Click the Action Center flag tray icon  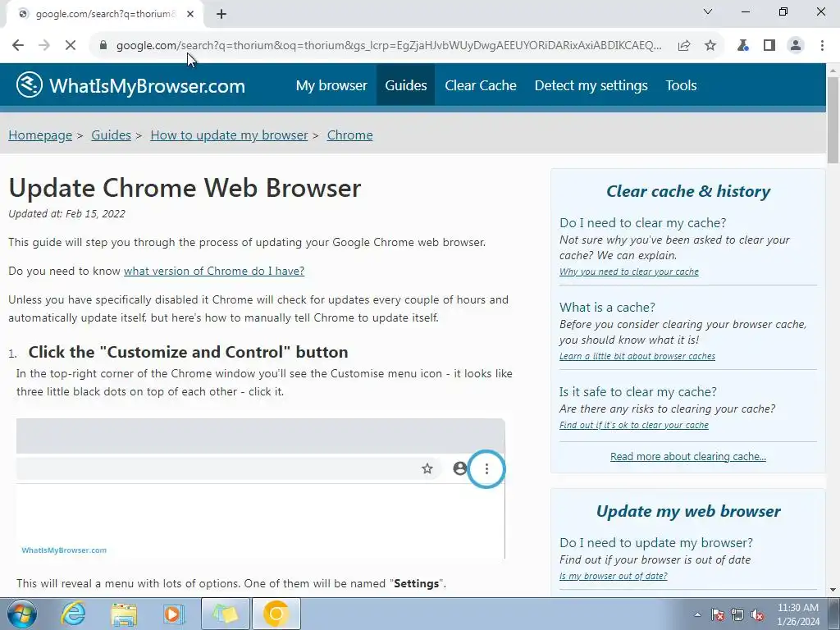[x=718, y=614]
